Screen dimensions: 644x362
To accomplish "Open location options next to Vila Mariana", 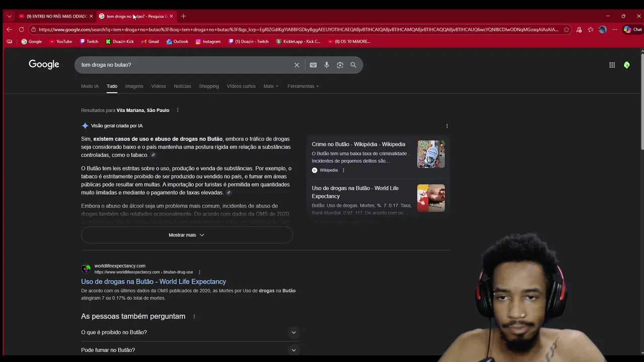I will [x=178, y=110].
